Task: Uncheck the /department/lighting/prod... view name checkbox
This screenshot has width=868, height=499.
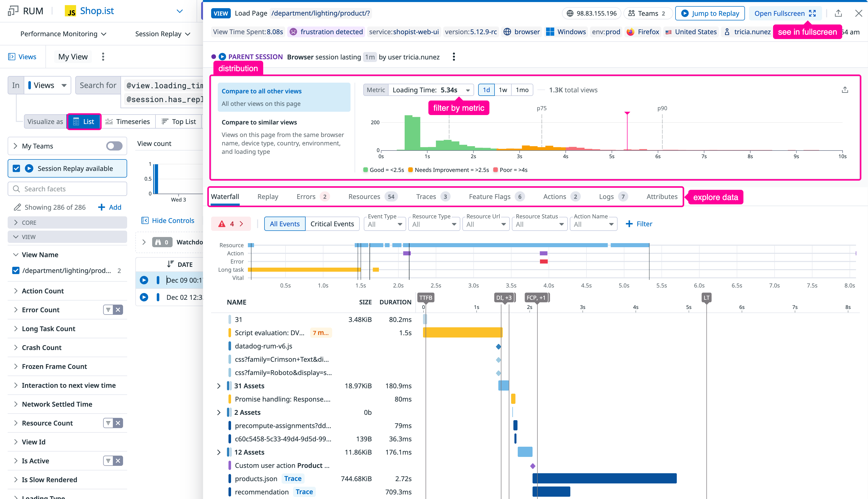Action: coord(16,270)
